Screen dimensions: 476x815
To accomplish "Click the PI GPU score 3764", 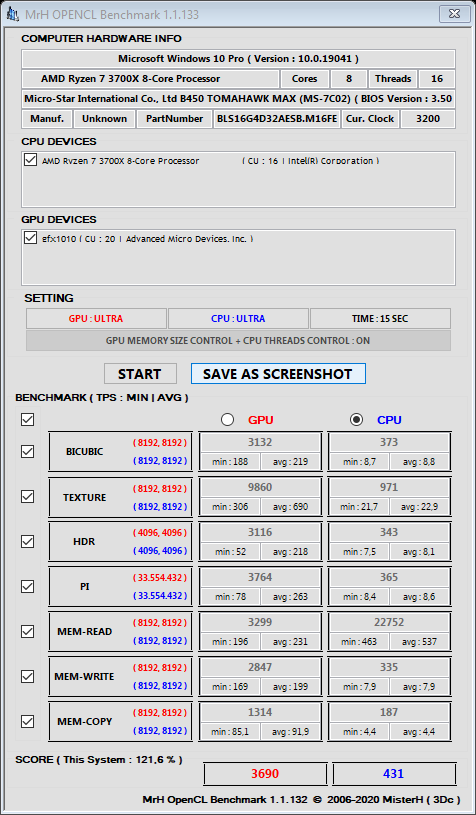I will [x=260, y=577].
